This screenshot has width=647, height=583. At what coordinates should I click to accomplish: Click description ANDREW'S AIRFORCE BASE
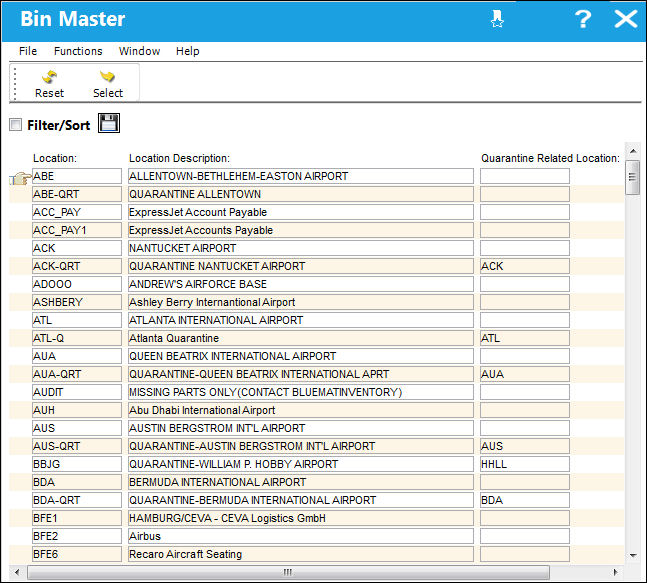[x=301, y=284]
